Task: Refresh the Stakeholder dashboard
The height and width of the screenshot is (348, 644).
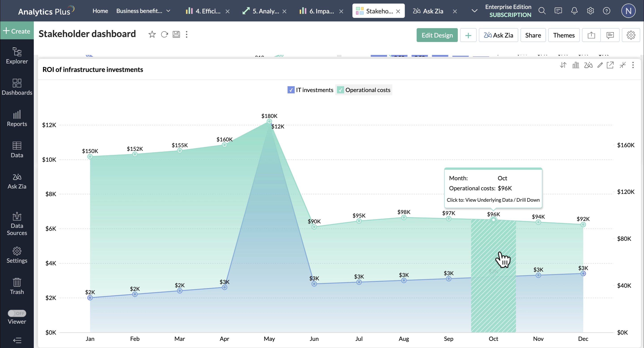Action: 164,34
